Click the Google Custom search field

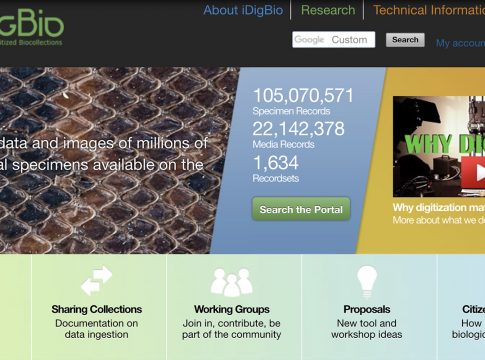pyautogui.click(x=334, y=40)
